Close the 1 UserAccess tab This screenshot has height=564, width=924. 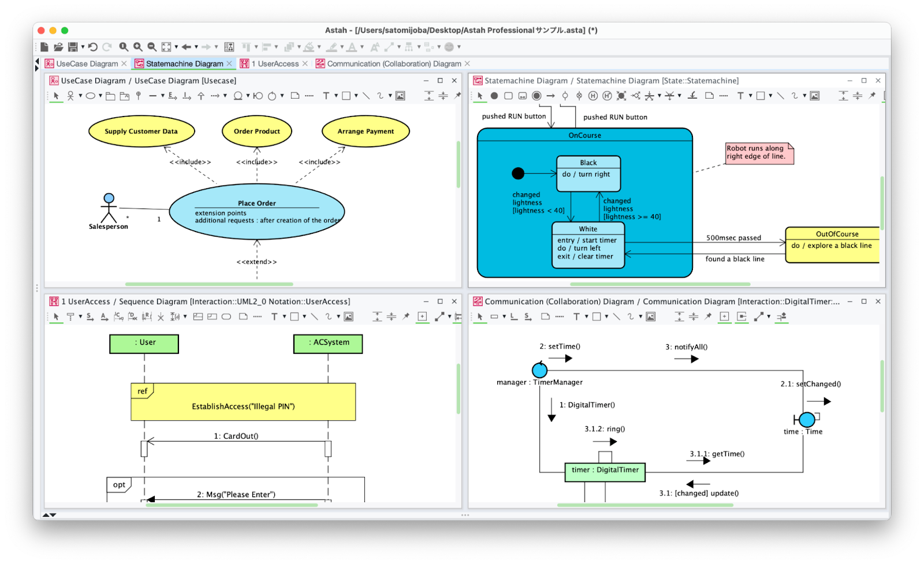click(x=305, y=64)
